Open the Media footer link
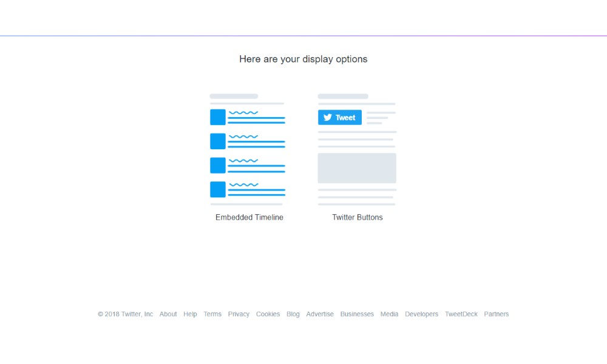Image resolution: width=607 pixels, height=364 pixels. [x=389, y=314]
